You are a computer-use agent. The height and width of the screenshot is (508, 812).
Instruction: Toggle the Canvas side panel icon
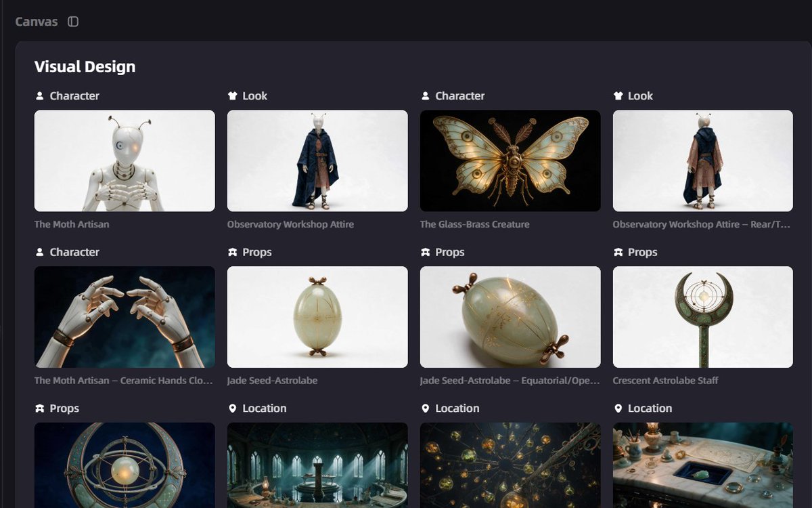click(x=73, y=22)
